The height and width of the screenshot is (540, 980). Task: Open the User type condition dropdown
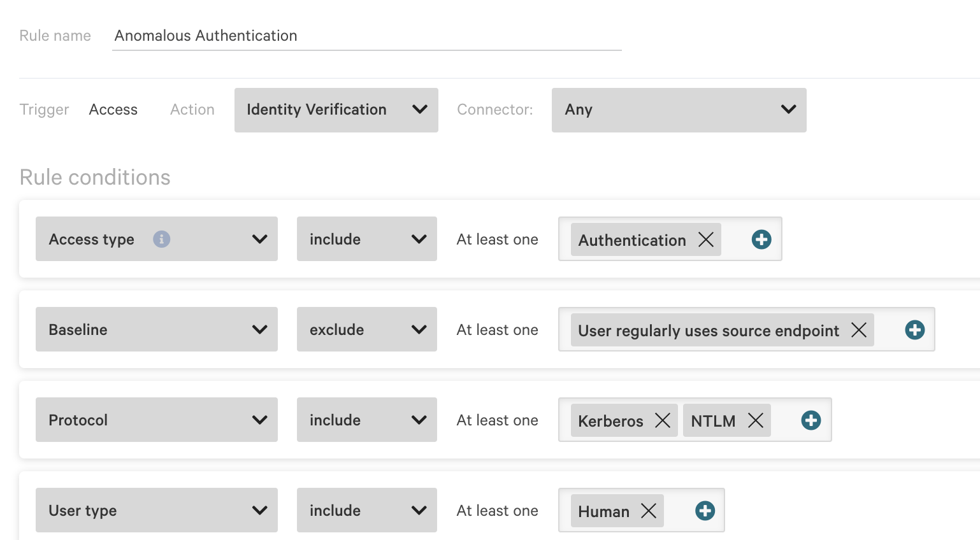point(156,510)
